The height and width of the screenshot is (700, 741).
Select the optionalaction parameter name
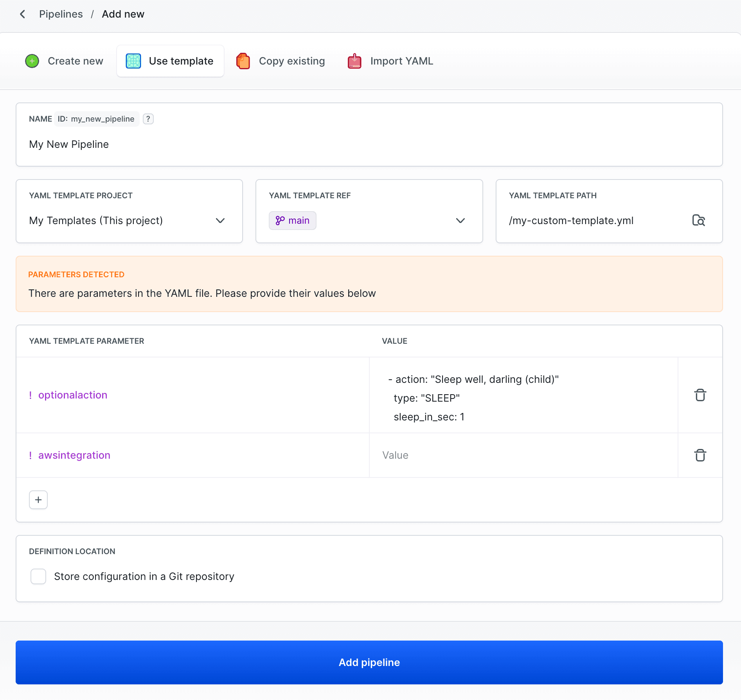click(72, 395)
